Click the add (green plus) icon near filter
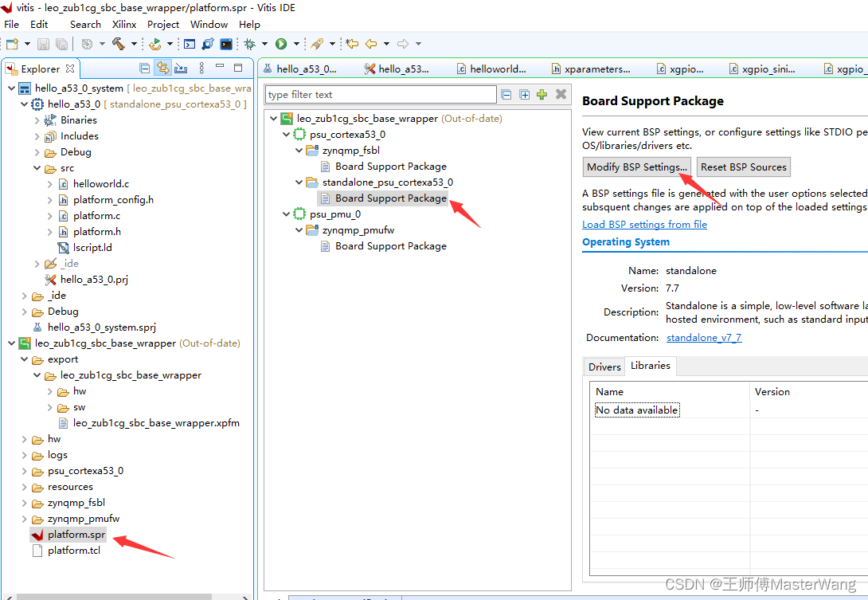 click(542, 94)
